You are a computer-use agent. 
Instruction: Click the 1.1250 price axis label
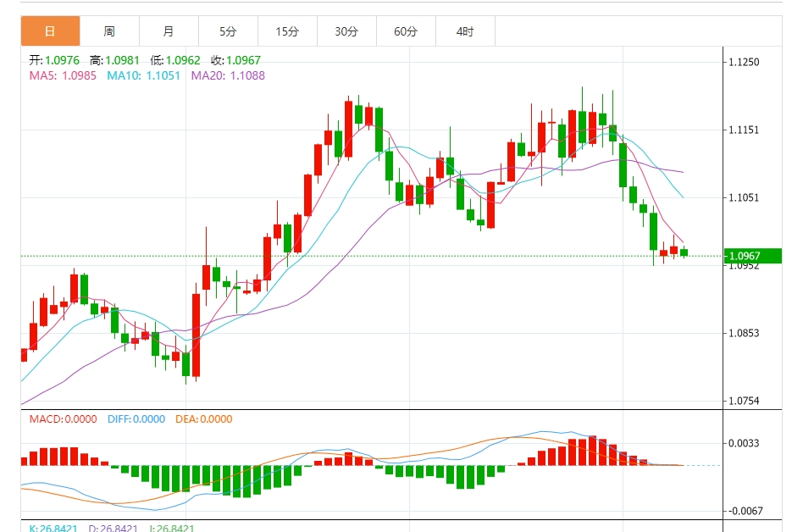[744, 62]
